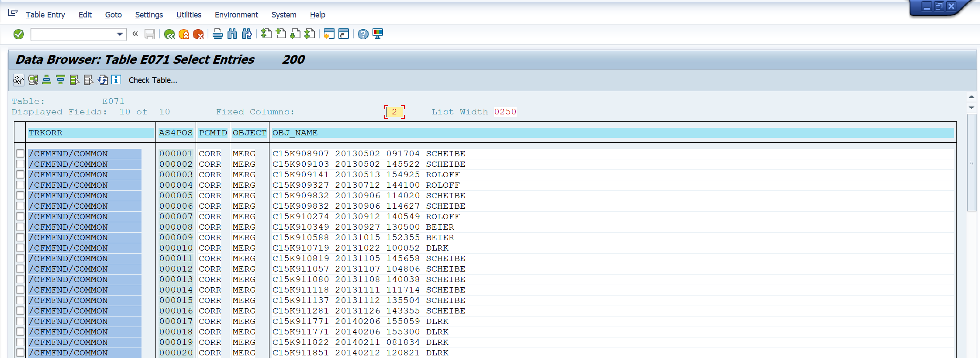This screenshot has height=358, width=980.
Task: Tick the checkbox for row 000001
Action: coord(20,154)
